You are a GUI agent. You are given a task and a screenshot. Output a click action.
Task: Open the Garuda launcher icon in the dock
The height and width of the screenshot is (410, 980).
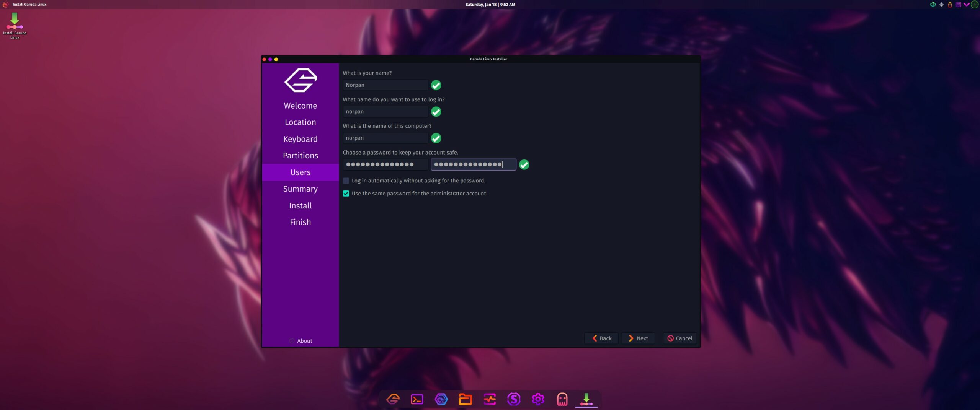pos(393,399)
